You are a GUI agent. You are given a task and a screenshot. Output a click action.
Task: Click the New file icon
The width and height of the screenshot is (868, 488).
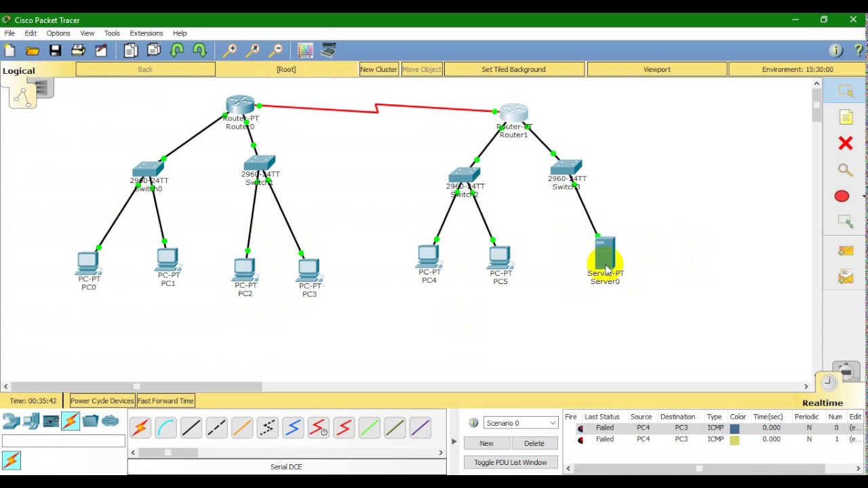(x=9, y=50)
